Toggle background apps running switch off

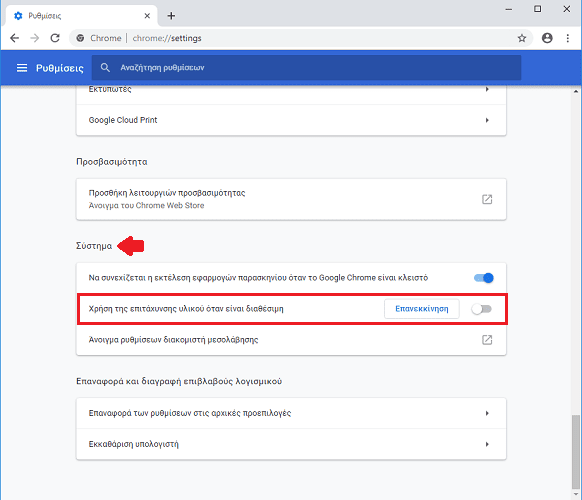coord(484,278)
